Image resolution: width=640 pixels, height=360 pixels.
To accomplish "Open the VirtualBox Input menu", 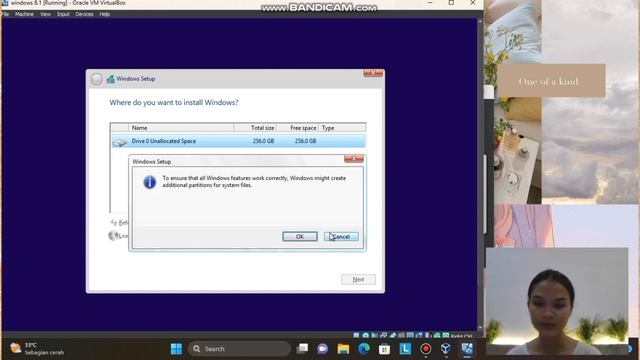I will (63, 14).
